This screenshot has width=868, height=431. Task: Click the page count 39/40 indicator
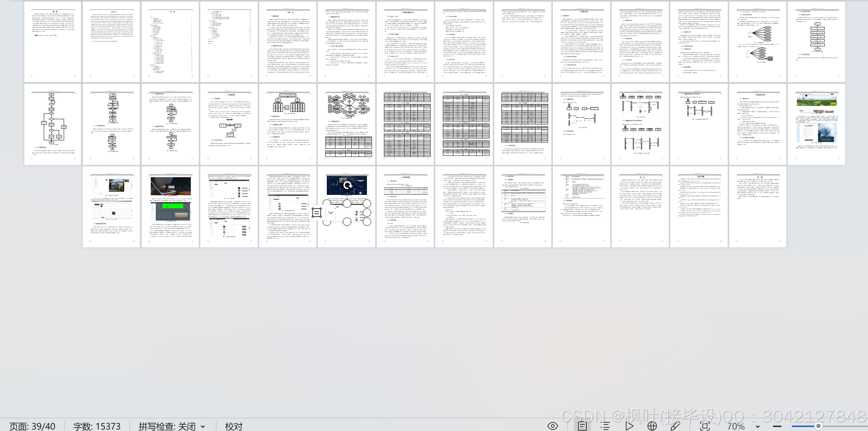(33, 426)
